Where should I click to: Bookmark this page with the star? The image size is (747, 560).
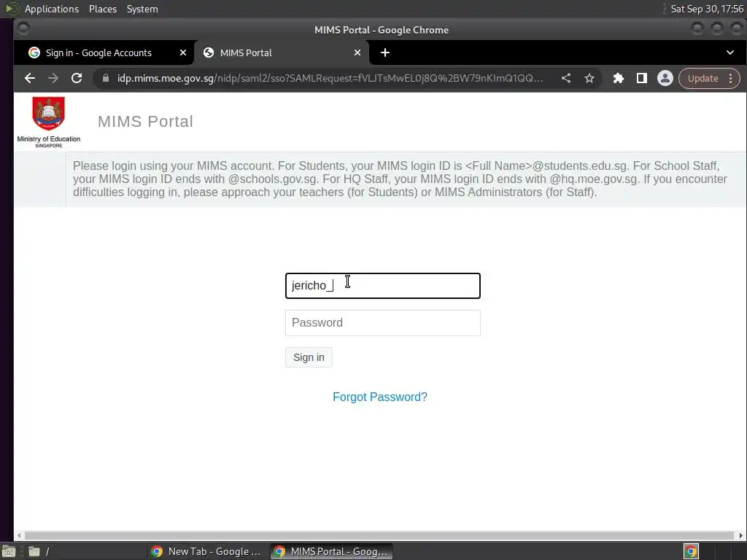tap(589, 78)
